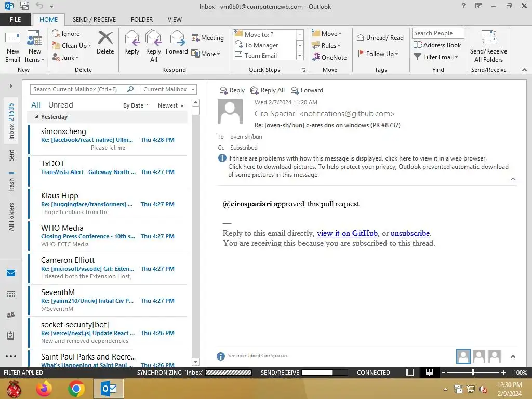Click the Search Current Mailbox field

coord(78,89)
